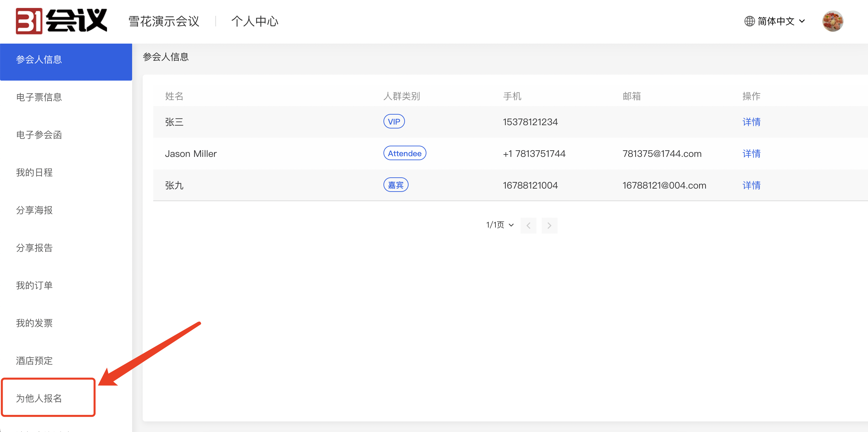Open the user avatar profile picture
The height and width of the screenshot is (432, 868).
coord(832,21)
